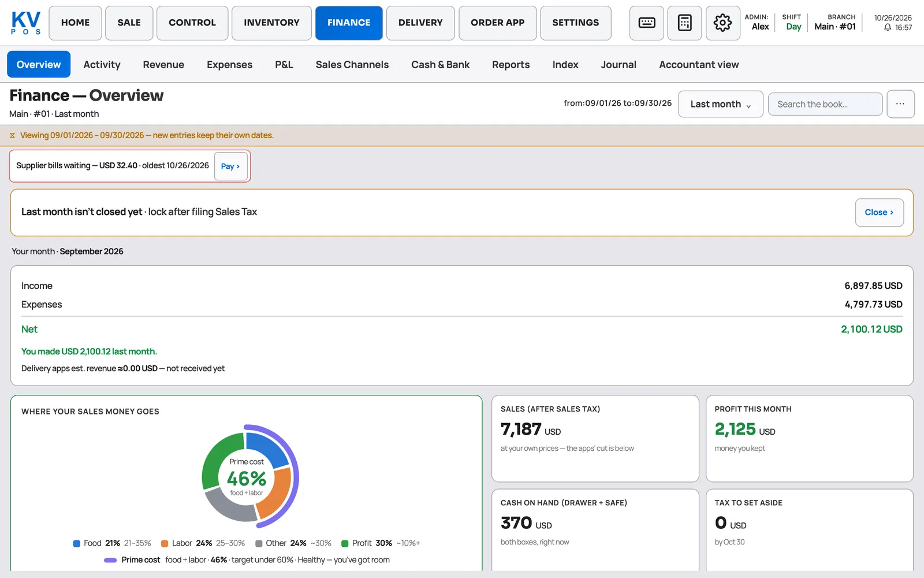
Task: Open the SETTINGS menu
Action: (575, 23)
